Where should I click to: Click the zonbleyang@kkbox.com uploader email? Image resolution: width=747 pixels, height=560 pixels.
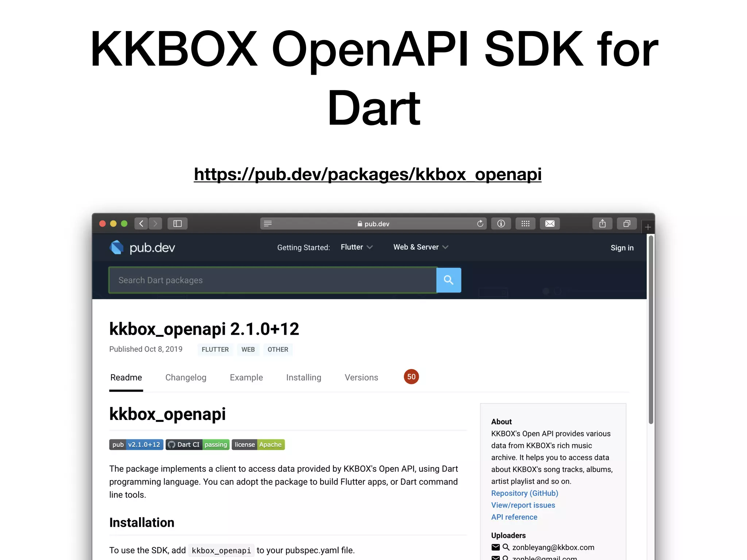(x=553, y=547)
